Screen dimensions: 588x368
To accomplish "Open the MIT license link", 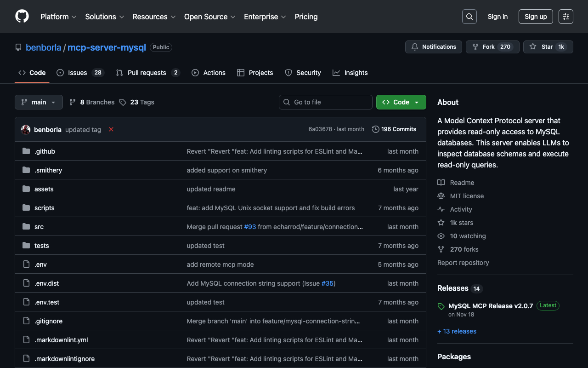I will [x=467, y=196].
